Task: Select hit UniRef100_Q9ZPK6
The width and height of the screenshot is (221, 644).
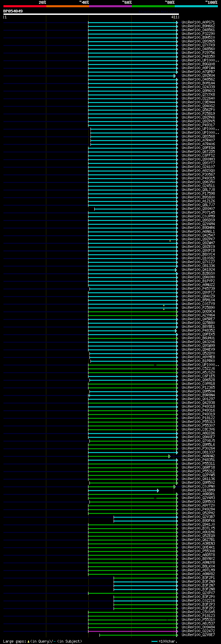Action: (198, 118)
